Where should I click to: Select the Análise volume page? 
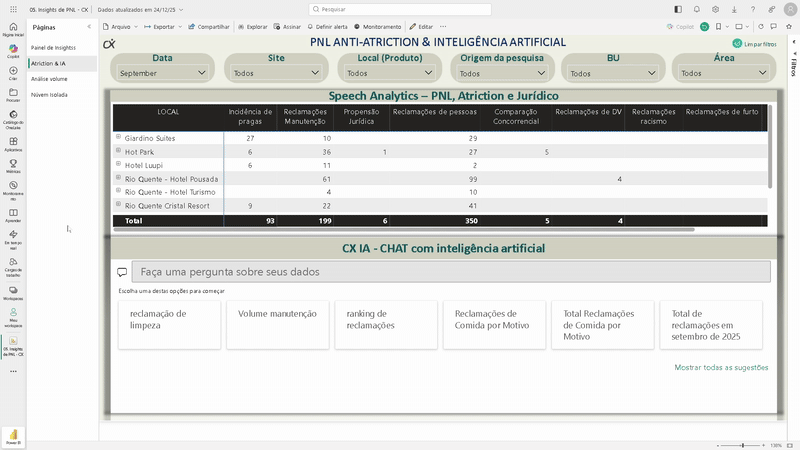click(62, 79)
